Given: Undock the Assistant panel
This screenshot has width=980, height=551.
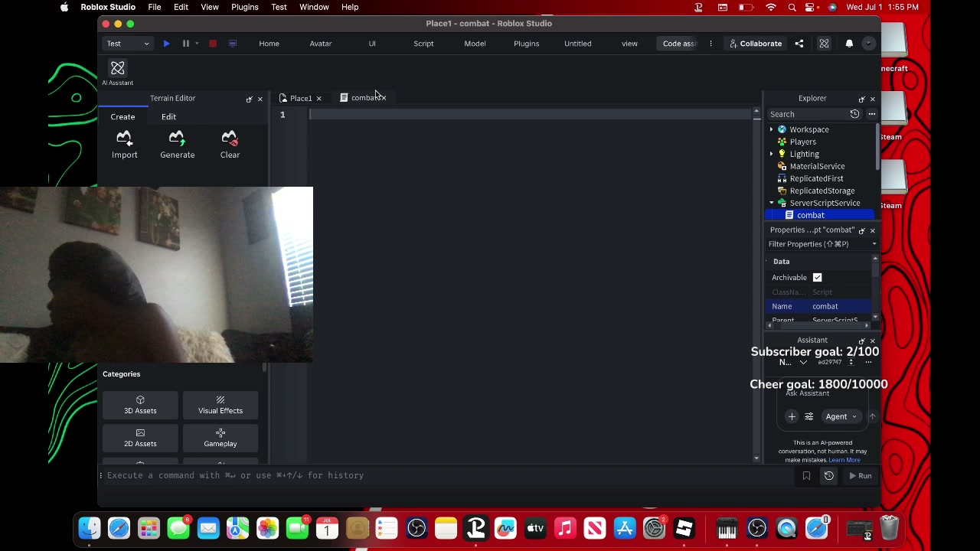Looking at the screenshot, I should (x=861, y=341).
